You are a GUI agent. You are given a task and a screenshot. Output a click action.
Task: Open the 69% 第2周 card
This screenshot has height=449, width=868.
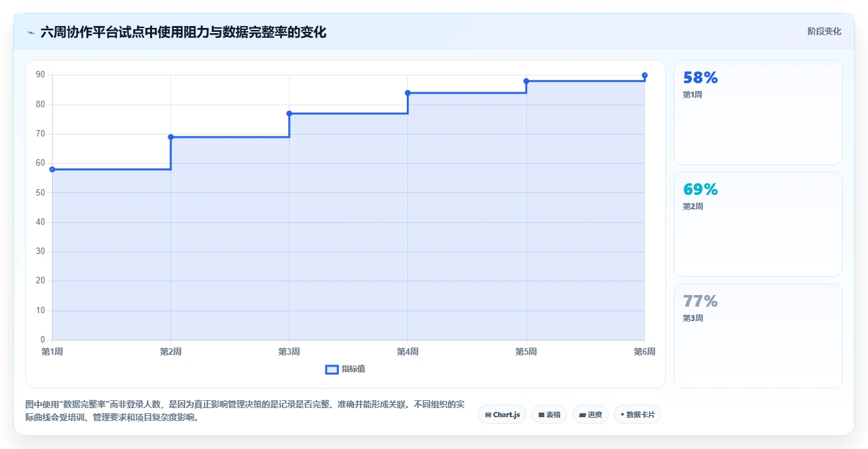pyautogui.click(x=758, y=224)
